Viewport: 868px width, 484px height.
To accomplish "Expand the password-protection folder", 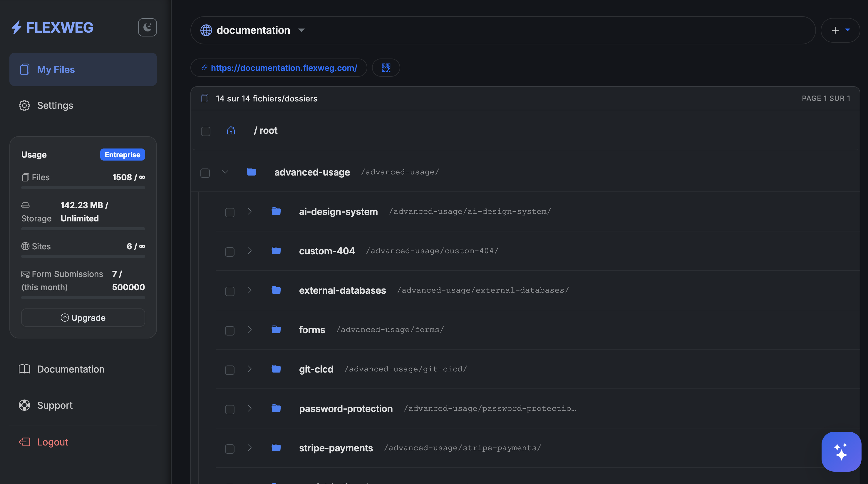I will point(250,409).
